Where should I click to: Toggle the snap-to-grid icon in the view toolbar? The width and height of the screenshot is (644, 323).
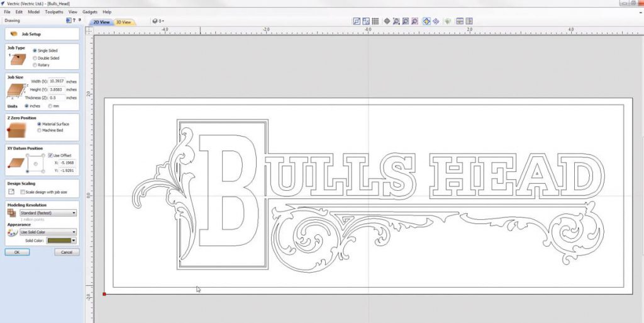[x=375, y=21]
